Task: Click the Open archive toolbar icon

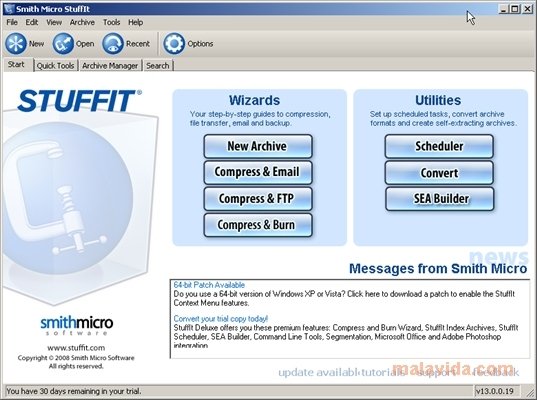Action: coord(63,43)
